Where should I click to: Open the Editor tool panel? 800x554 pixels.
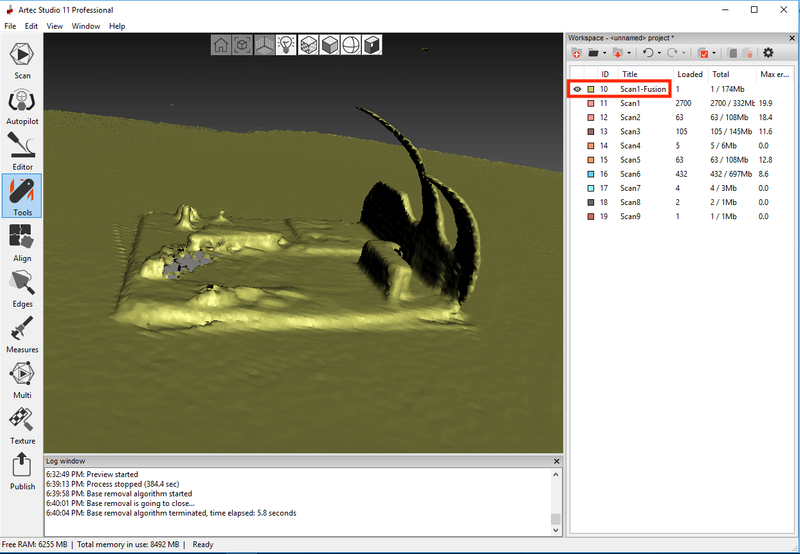[x=22, y=149]
